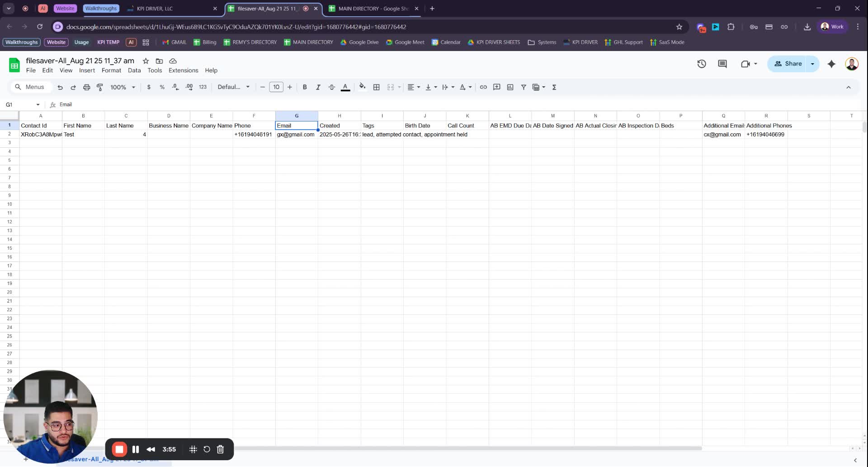Viewport: 868px width, 467px height.
Task: Open the Edit menu
Action: pyautogui.click(x=47, y=70)
